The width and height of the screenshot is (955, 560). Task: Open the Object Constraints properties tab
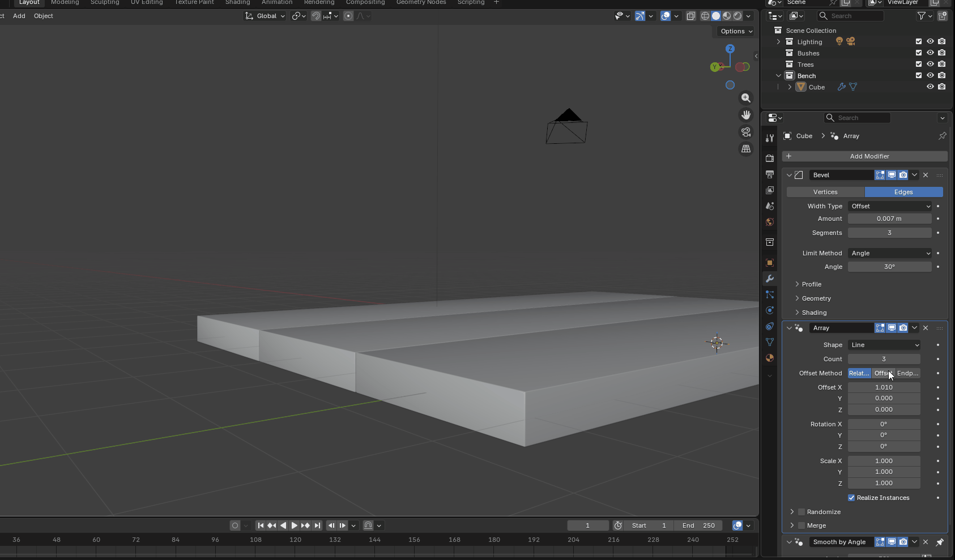point(769,326)
